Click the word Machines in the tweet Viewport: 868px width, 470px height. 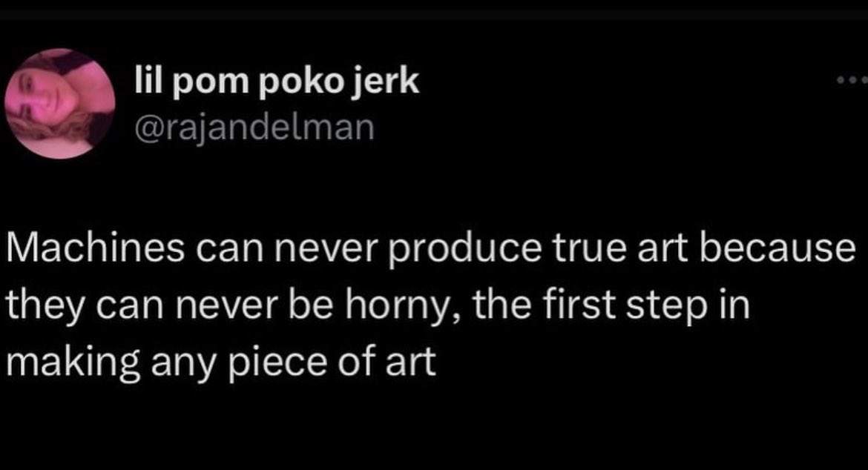click(x=96, y=248)
